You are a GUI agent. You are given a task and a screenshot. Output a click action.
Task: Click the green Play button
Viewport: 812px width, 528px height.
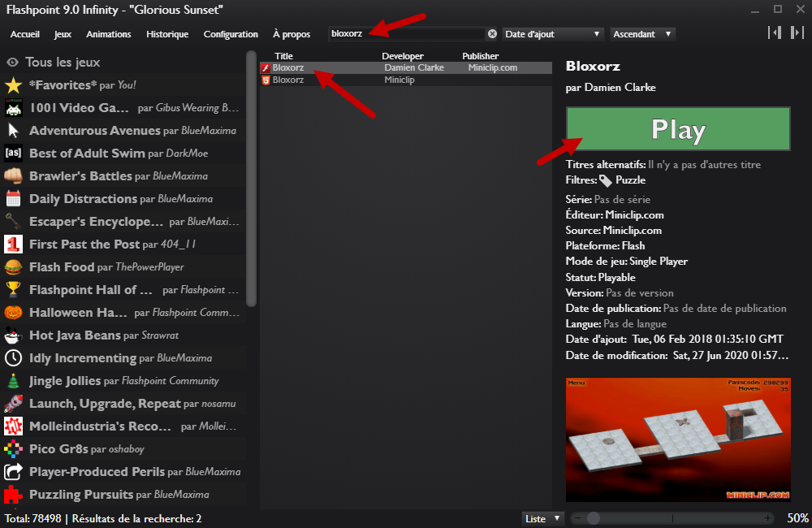pyautogui.click(x=678, y=129)
